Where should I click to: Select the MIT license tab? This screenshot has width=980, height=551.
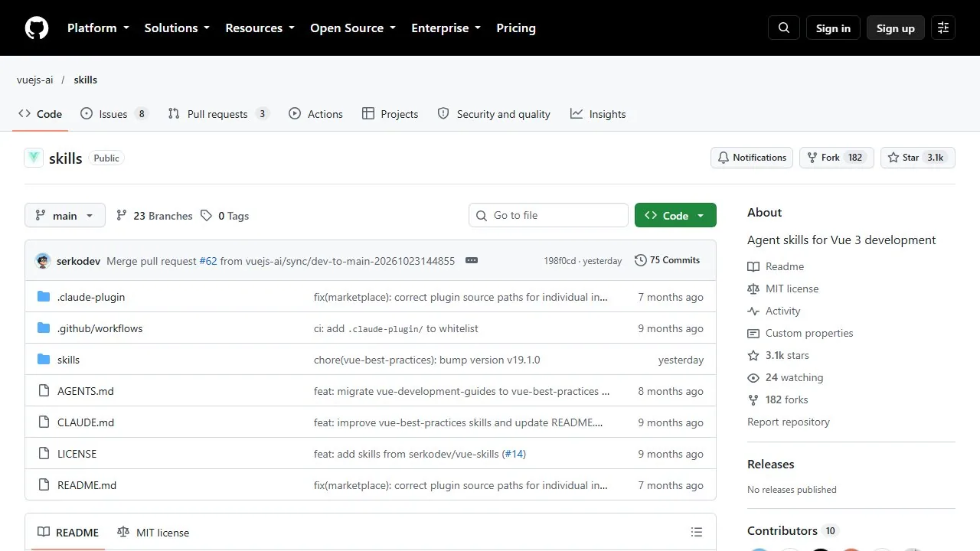(x=153, y=532)
